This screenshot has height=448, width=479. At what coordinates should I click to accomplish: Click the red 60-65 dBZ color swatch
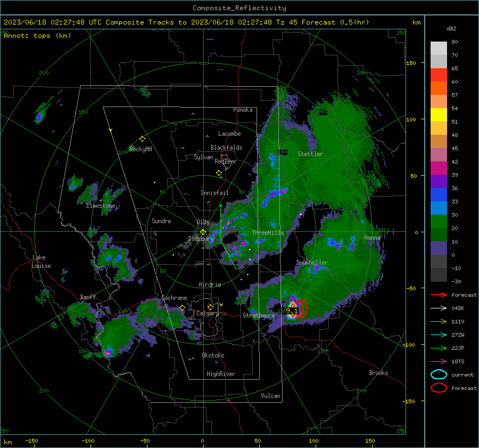[x=439, y=75]
